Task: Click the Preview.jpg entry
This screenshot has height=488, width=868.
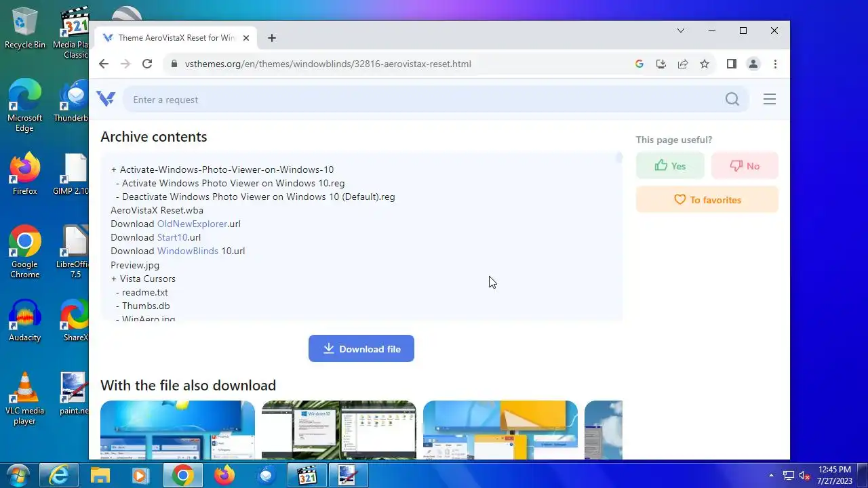Action: pyautogui.click(x=135, y=265)
